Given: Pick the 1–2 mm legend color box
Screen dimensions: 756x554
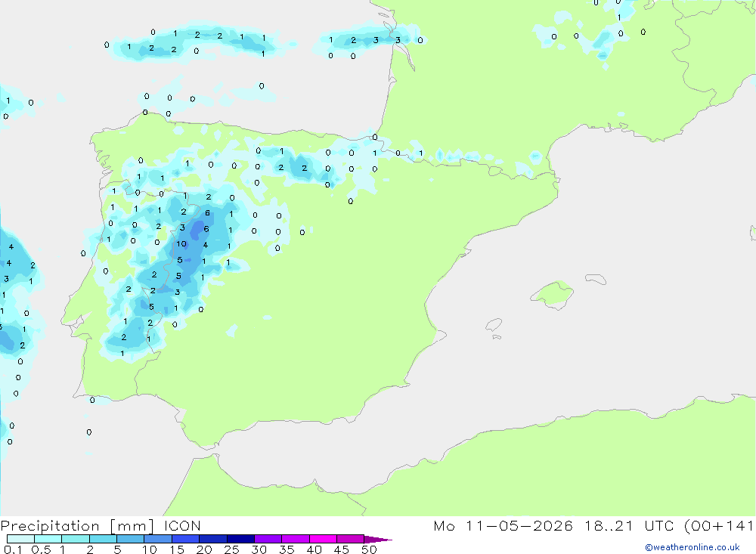Looking at the screenshot, I should [x=76, y=539].
